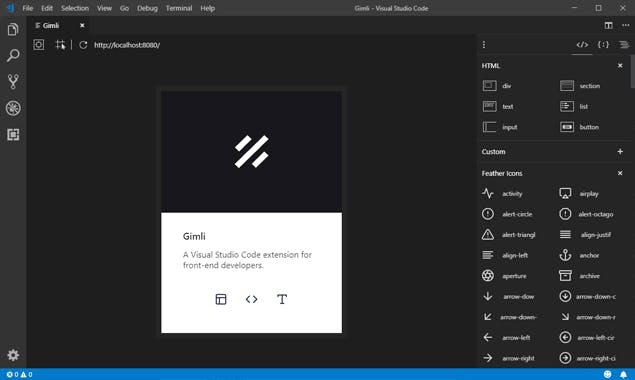The width and height of the screenshot is (635, 380).
Task: Open the Go menu
Action: pyautogui.click(x=124, y=8)
